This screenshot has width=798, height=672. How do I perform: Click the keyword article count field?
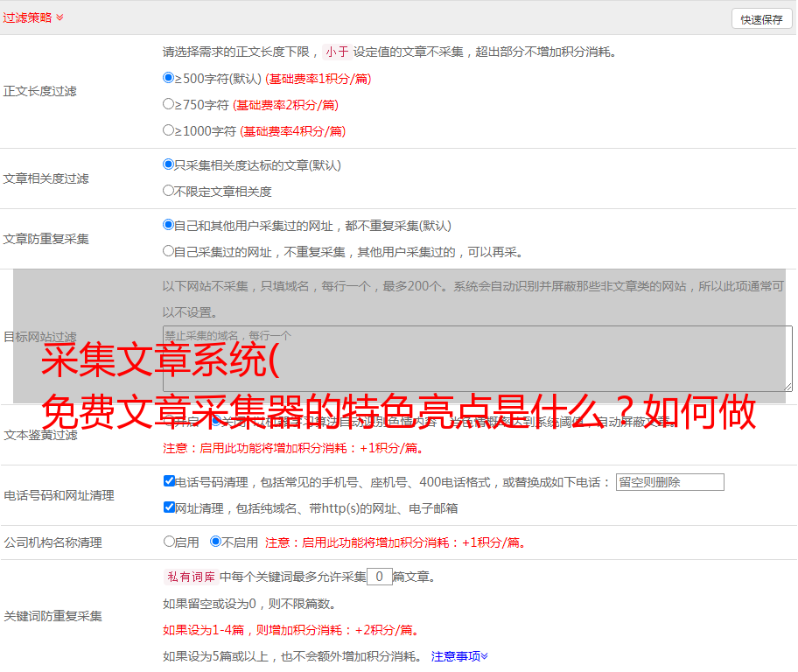tap(379, 577)
